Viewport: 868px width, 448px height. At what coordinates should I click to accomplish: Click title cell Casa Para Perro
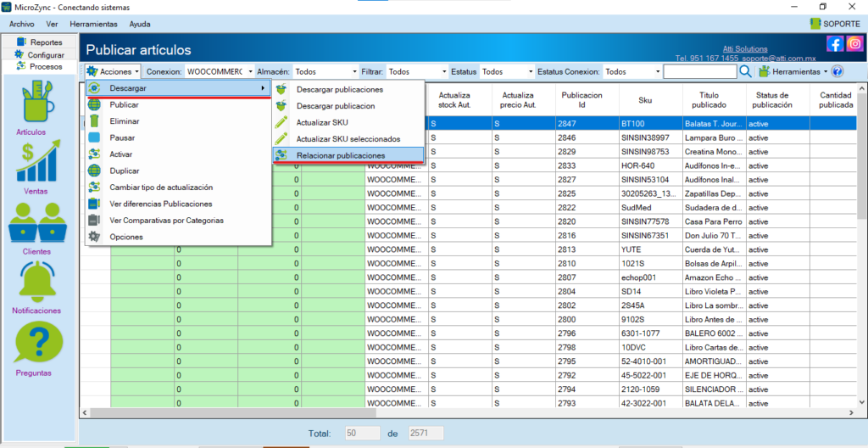click(x=714, y=221)
